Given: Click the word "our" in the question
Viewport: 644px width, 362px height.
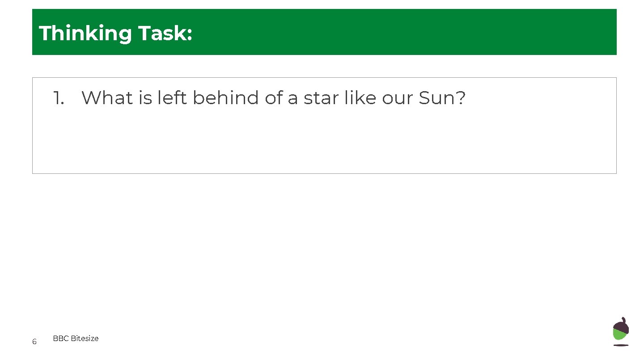Looking at the screenshot, I should (397, 98).
